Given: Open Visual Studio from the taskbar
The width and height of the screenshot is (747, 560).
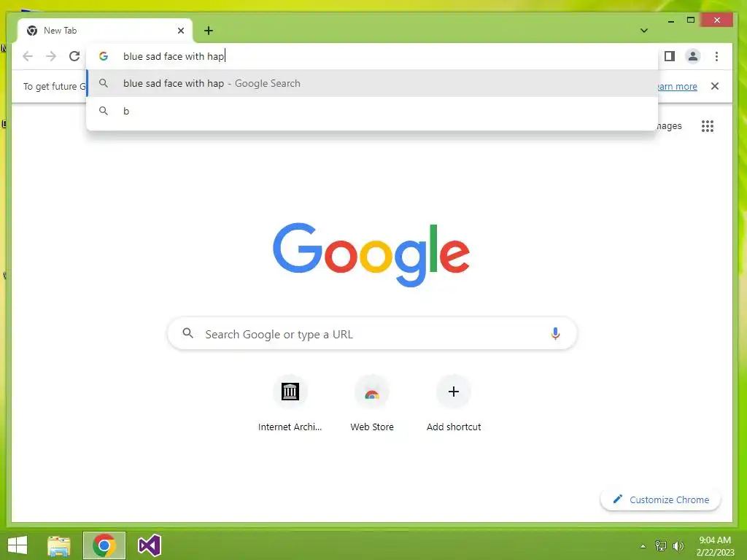Looking at the screenshot, I should (149, 545).
